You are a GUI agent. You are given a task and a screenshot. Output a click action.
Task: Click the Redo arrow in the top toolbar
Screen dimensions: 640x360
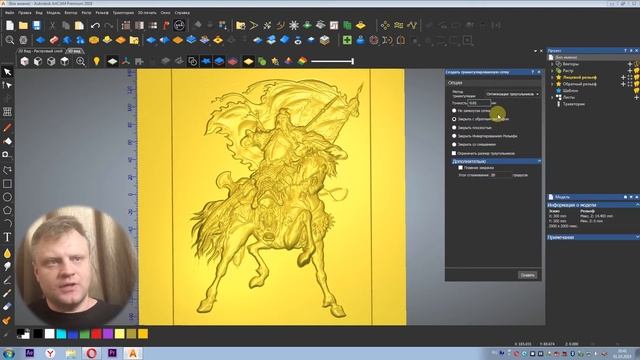109,26
